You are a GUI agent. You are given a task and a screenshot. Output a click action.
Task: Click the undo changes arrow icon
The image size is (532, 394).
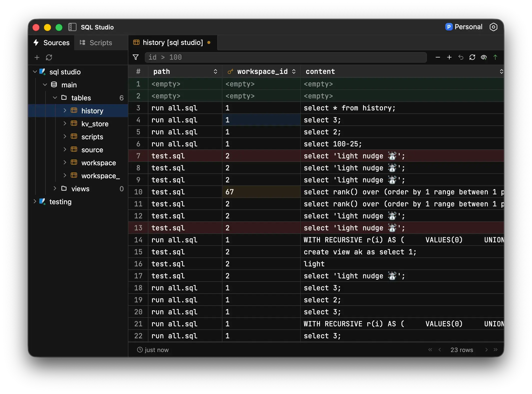[461, 57]
